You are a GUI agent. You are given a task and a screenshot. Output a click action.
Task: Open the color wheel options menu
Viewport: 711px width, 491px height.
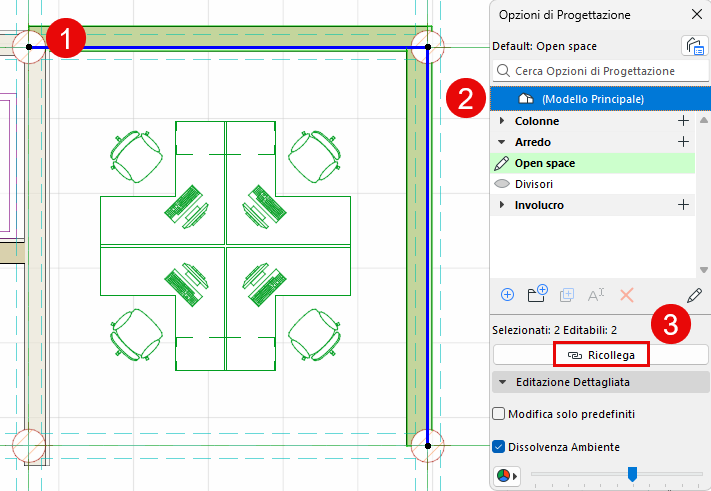[507, 476]
